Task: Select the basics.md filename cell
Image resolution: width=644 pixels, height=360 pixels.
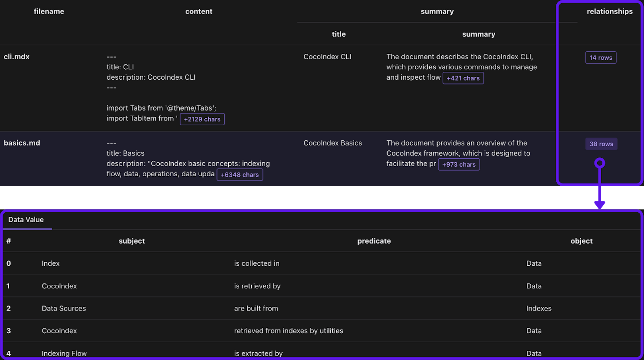Action: pyautogui.click(x=22, y=143)
